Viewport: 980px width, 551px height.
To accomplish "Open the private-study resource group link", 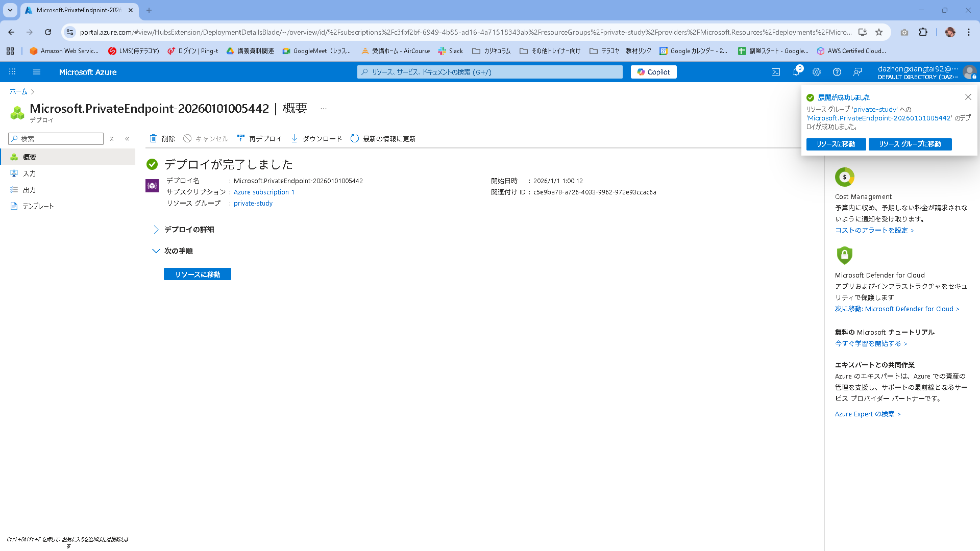I will click(x=253, y=203).
